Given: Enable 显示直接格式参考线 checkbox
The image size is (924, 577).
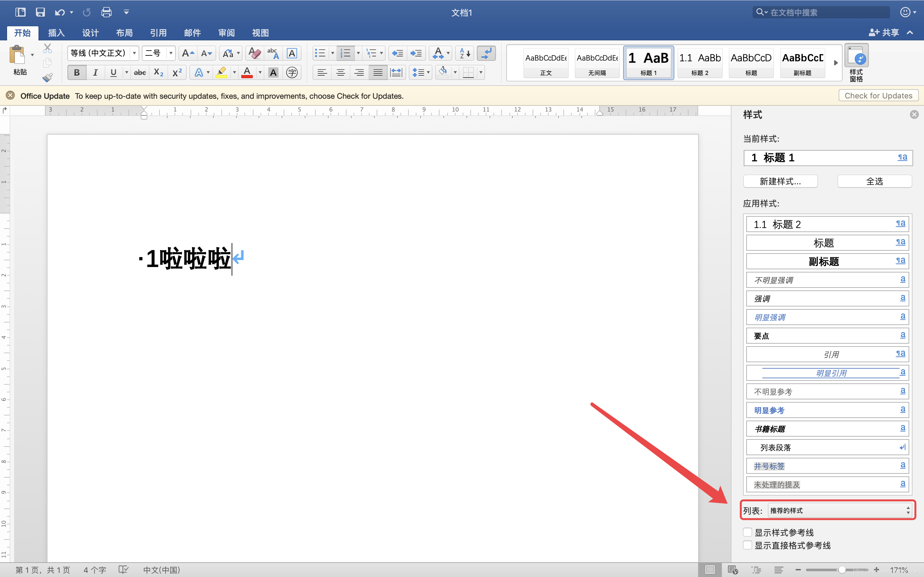Looking at the screenshot, I should [748, 545].
